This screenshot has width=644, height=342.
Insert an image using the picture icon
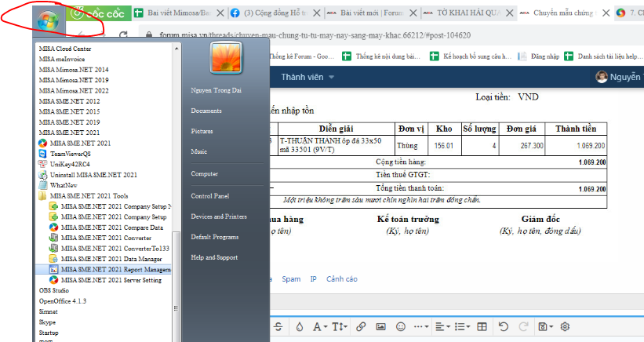380,327
